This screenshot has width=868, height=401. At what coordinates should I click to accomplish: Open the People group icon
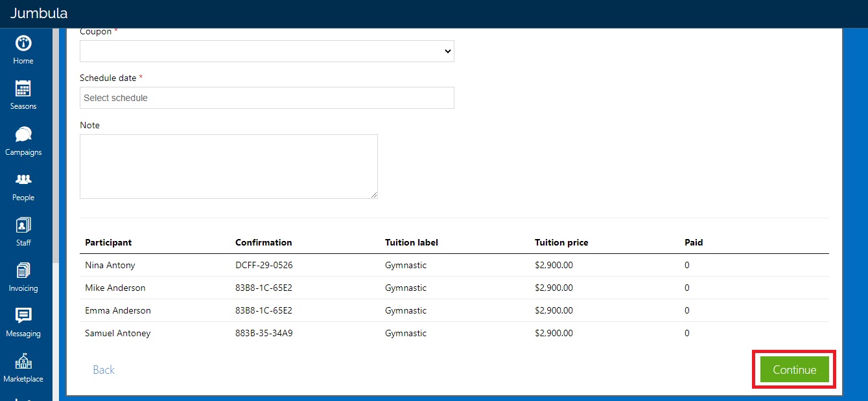tap(23, 179)
